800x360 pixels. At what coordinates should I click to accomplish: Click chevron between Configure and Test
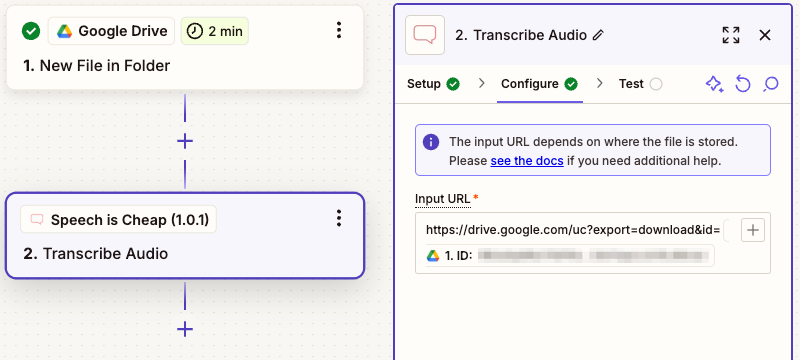pos(600,84)
